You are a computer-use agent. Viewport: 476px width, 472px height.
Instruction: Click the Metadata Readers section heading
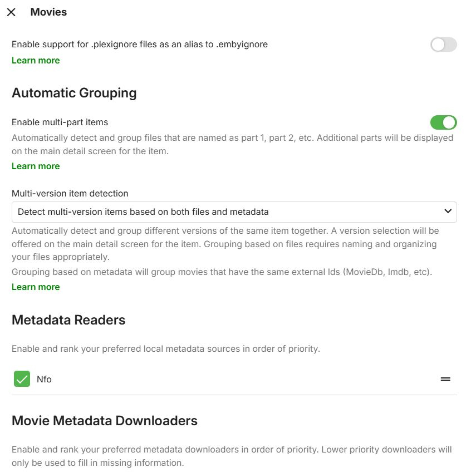(x=68, y=320)
